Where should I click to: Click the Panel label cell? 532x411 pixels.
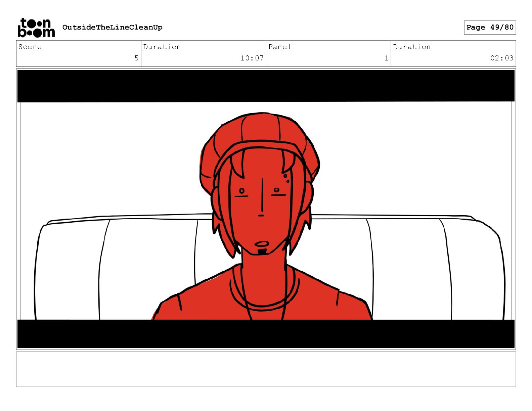click(x=328, y=53)
